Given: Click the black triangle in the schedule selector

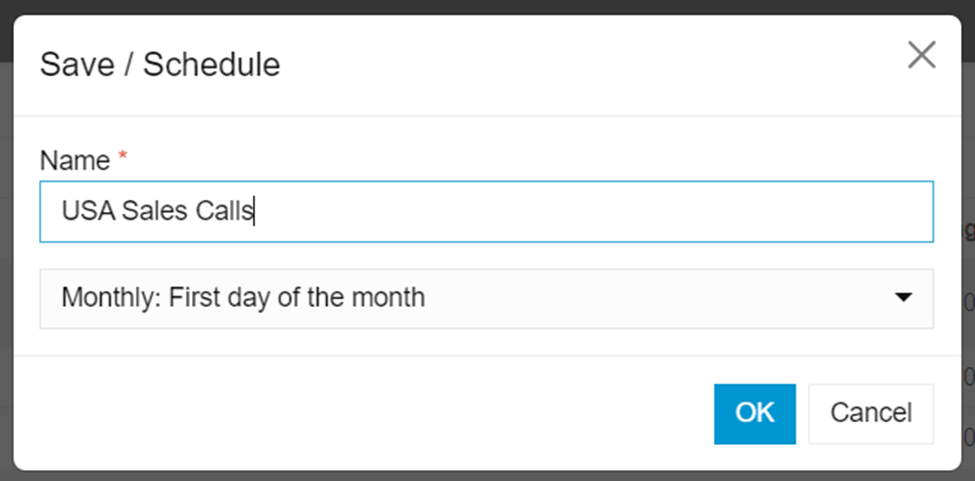Looking at the screenshot, I should [903, 298].
